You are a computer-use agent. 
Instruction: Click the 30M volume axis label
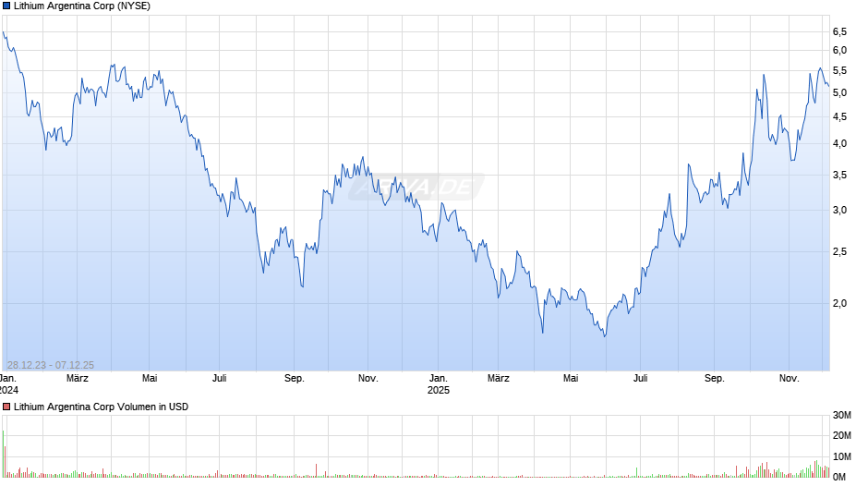[842, 415]
